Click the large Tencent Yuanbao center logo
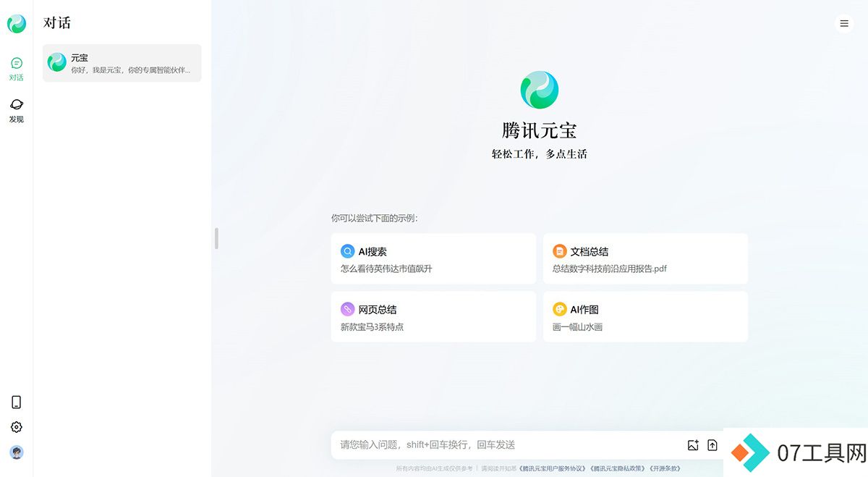Viewport: 868px width, 477px height. click(x=540, y=90)
